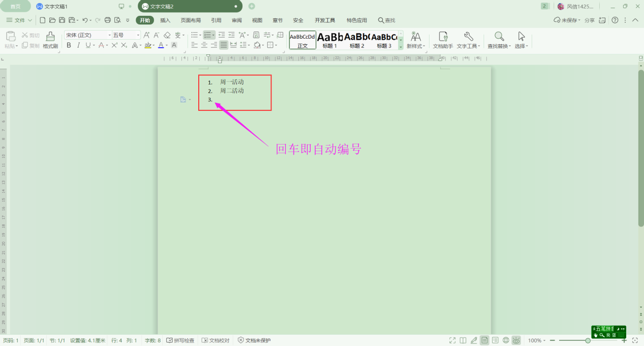Screen dimensions: 644x346
Task: Expand the Paste (粘贴) dropdown
Action: [11, 46]
